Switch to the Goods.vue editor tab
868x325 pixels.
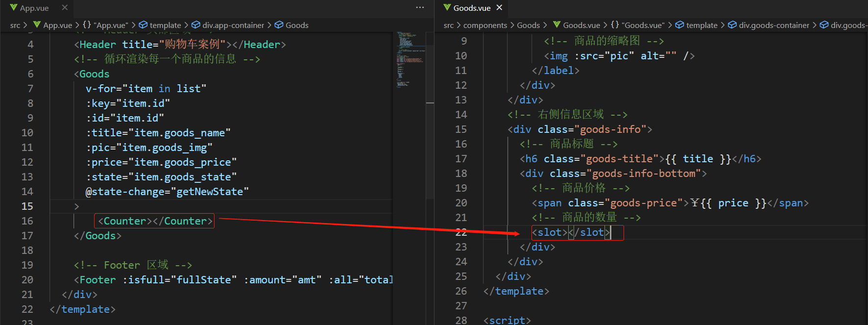click(472, 8)
